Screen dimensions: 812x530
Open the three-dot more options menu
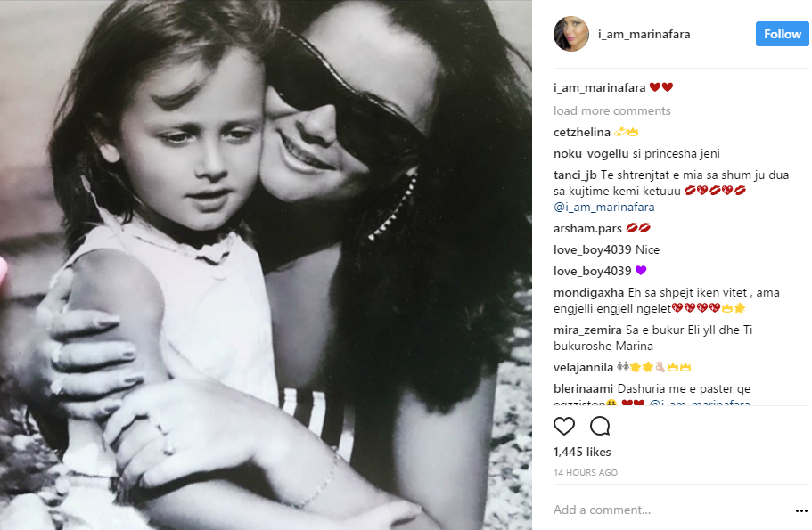click(801, 510)
